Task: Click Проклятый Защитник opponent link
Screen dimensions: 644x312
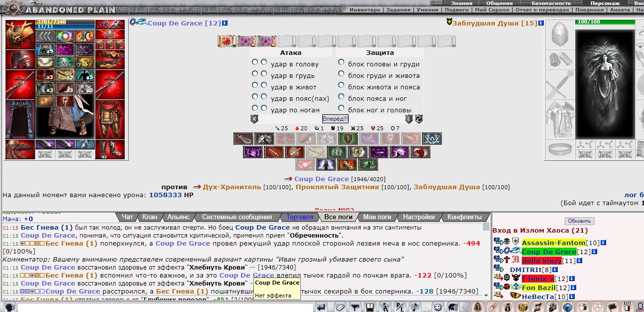Action: [x=338, y=187]
